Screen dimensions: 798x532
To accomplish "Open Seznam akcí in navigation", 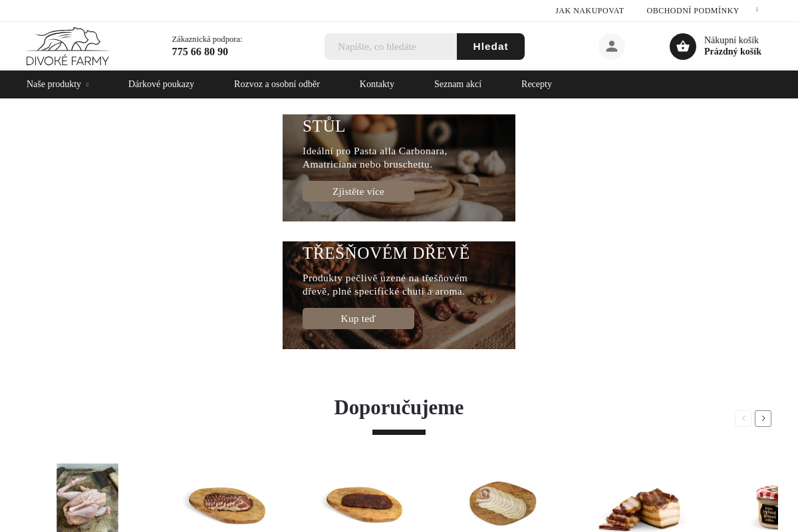I will pyautogui.click(x=458, y=84).
